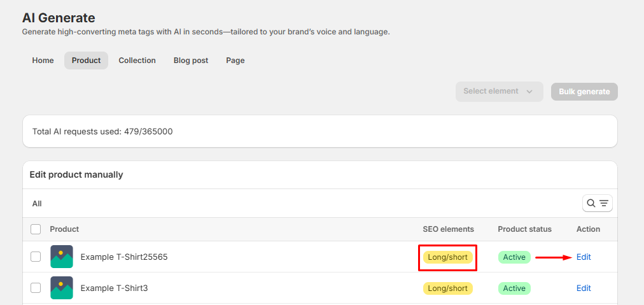644x305 pixels.
Task: Click the Product tab
Action: (x=86, y=60)
